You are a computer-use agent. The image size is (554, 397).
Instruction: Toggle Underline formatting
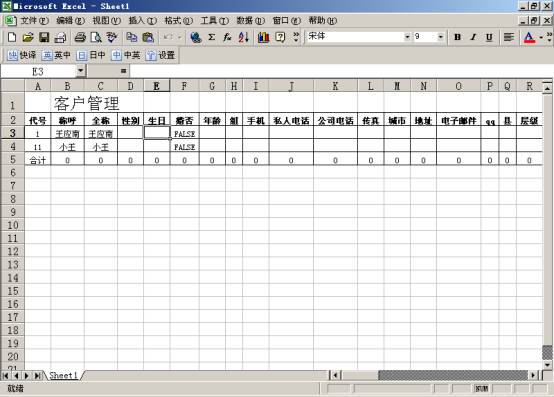489,37
